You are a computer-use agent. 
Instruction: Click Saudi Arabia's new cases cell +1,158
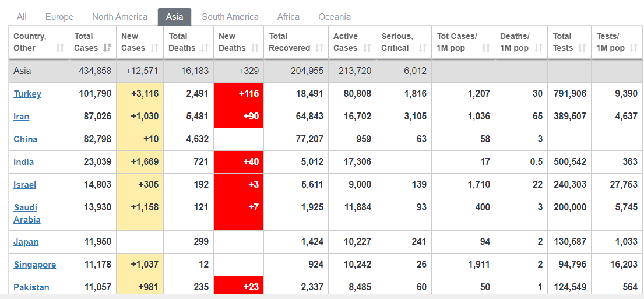[x=140, y=213]
